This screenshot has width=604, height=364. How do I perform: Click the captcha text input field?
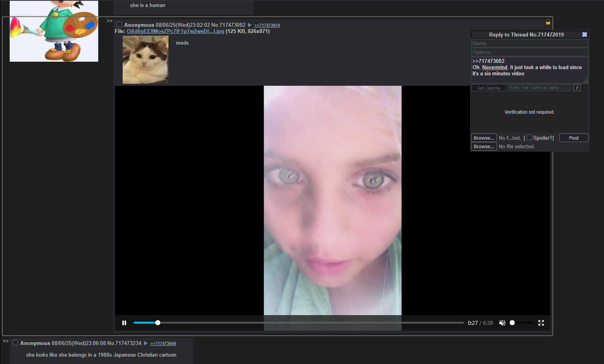pyautogui.click(x=540, y=88)
